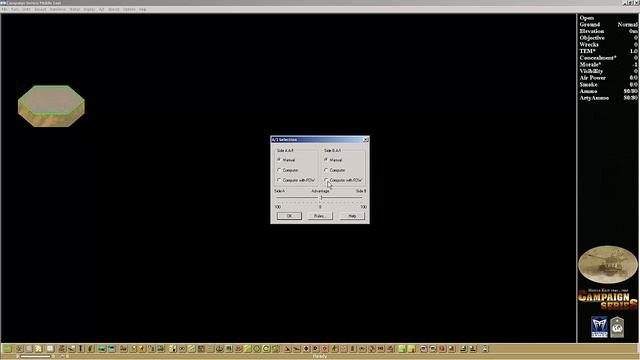
Task: Click the 'Visibility' label in info panel
Action: pos(591,71)
